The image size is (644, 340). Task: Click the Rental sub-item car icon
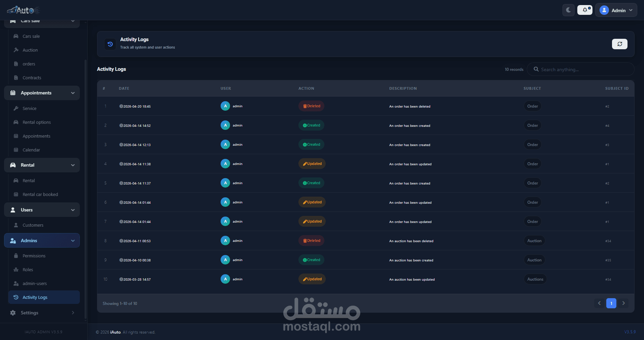(16, 180)
